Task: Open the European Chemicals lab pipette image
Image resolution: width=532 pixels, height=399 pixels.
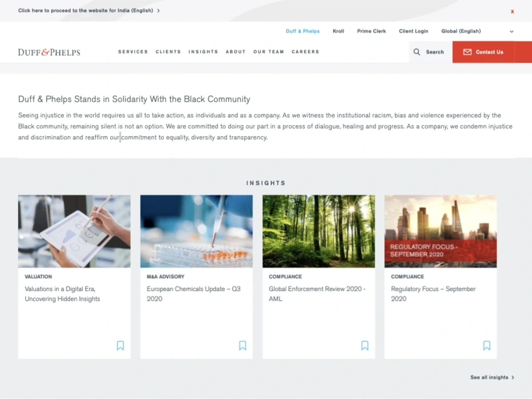Action: 196,231
